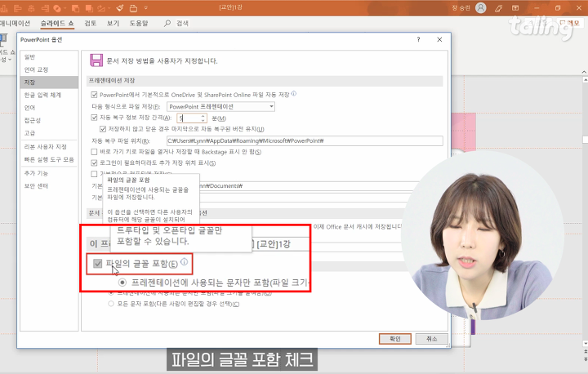The height and width of the screenshot is (374, 588).
Task: Click the 검색 search box in ribbon
Action: pos(182,23)
